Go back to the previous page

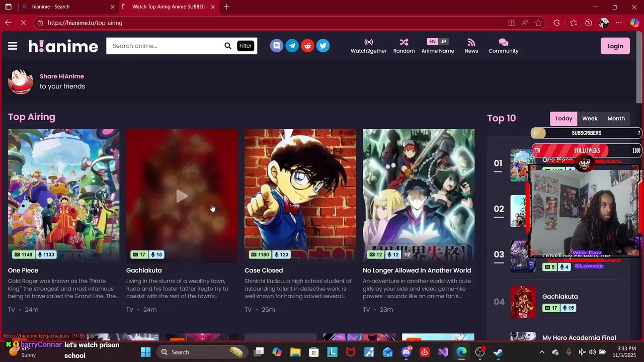[8, 23]
